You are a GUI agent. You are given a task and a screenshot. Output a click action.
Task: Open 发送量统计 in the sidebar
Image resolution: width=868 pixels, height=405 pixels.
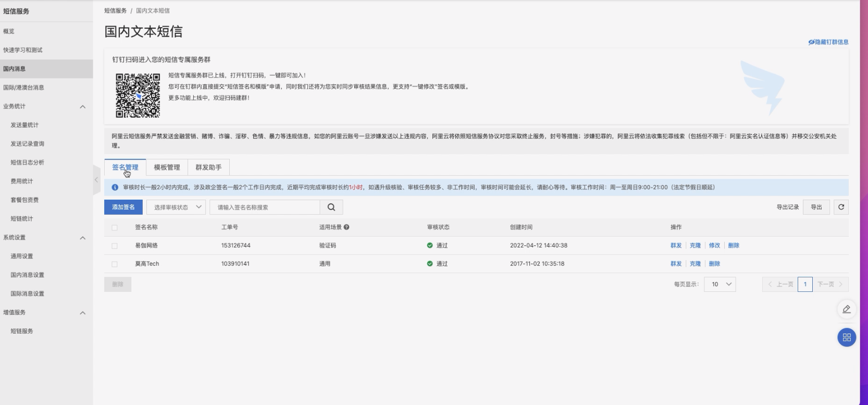[x=46, y=125]
